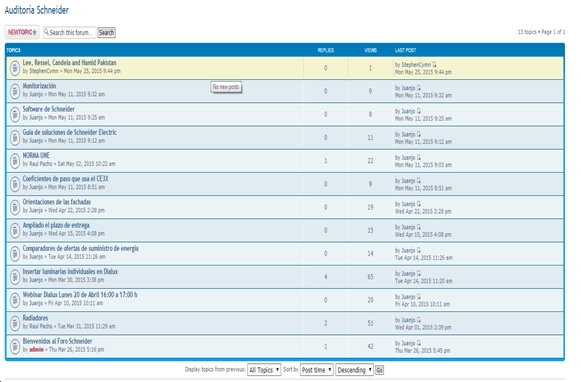Go to latest post icon in Insertar luminarias row

(x=419, y=273)
